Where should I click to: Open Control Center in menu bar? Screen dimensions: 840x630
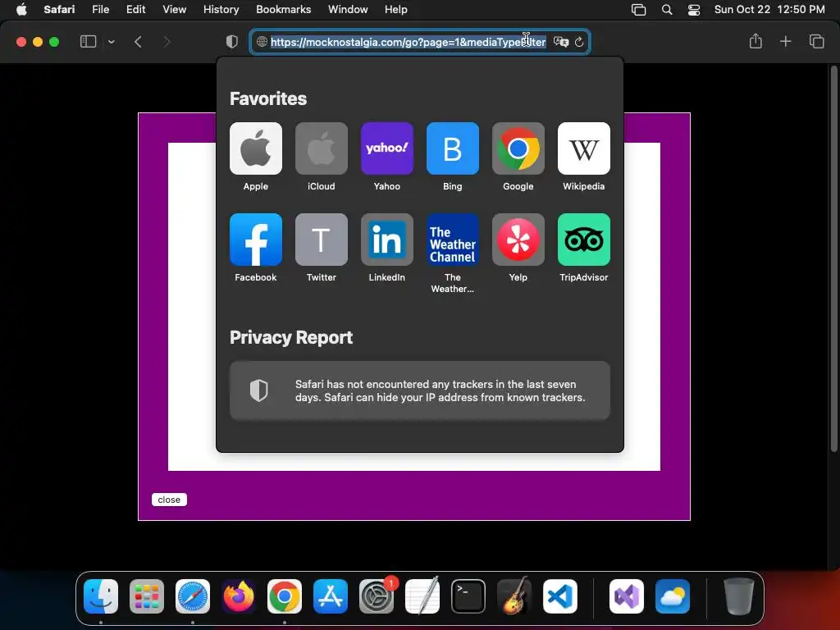tap(694, 10)
